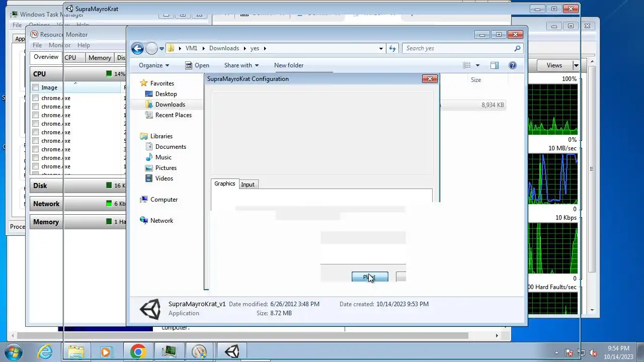The image size is (644, 362).
Task: Open Resource Monitor Help menu
Action: (84, 45)
